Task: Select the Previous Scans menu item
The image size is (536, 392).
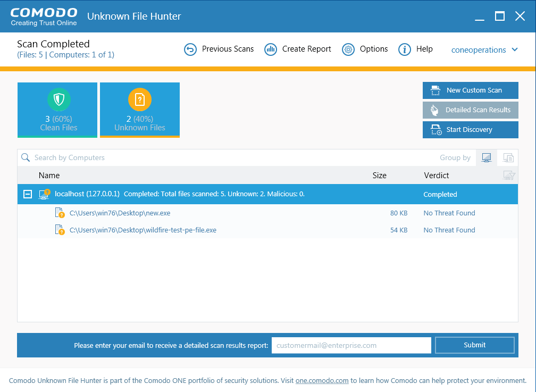Action: coord(228,49)
